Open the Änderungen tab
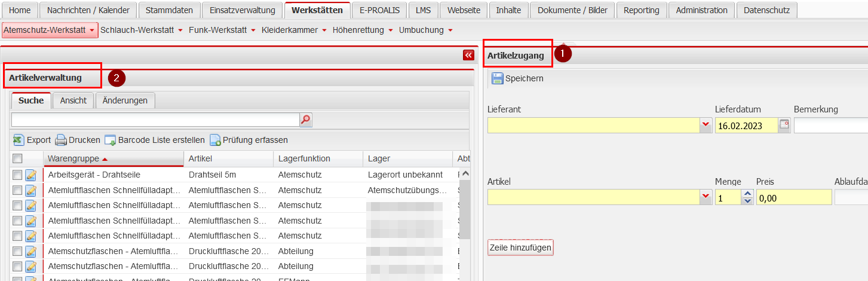Screen dimensions: 868x281 pyautogui.click(x=125, y=100)
